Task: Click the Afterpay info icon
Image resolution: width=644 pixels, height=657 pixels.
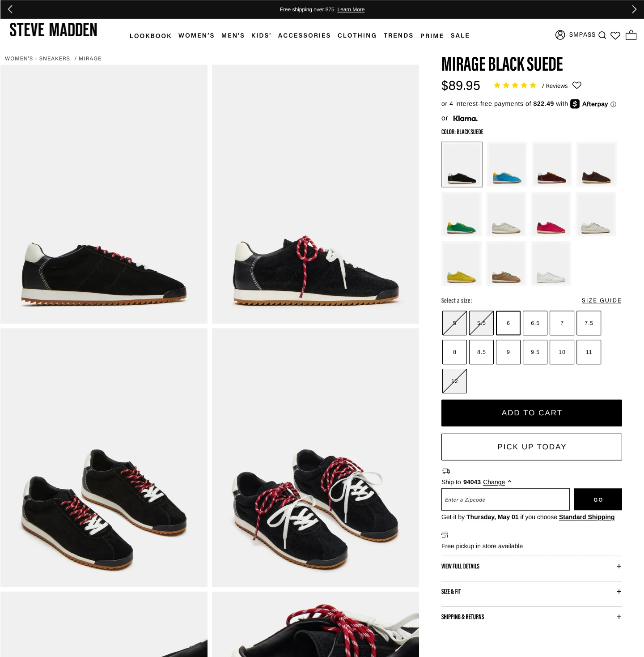Action: point(614,104)
